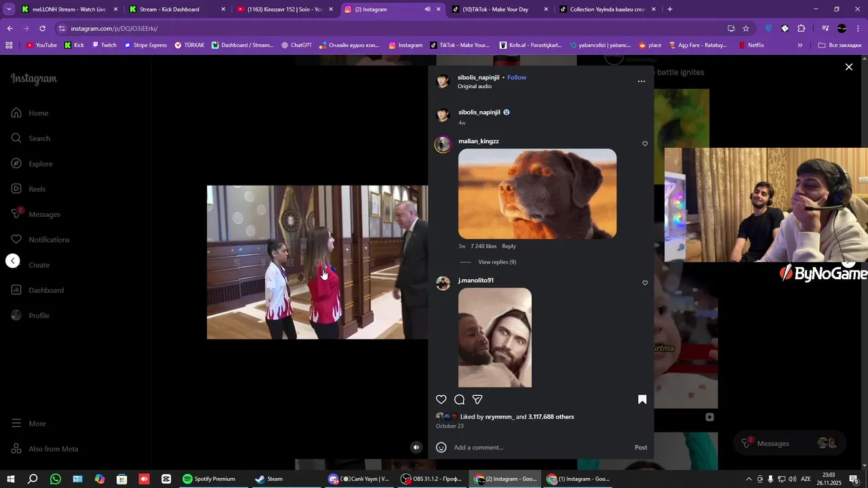Image resolution: width=868 pixels, height=488 pixels.
Task: Open the three-dot post options menu
Action: tap(642, 81)
